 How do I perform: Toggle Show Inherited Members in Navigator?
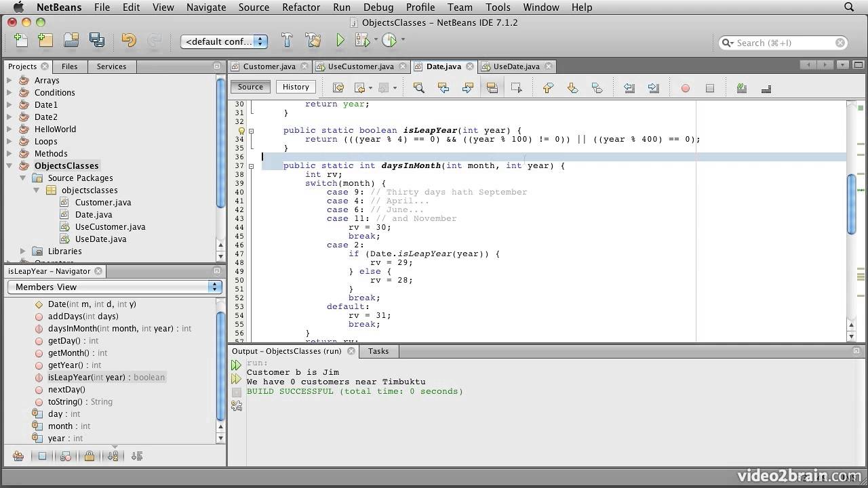coord(18,456)
